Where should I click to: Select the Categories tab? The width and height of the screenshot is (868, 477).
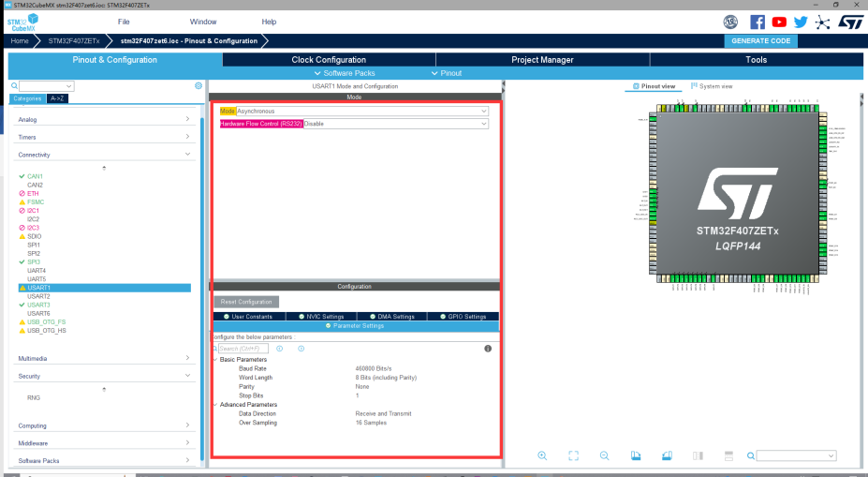27,98
